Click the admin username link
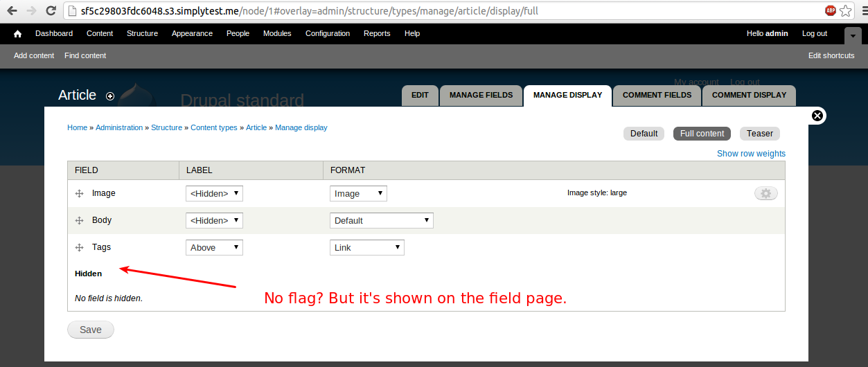 coord(777,33)
